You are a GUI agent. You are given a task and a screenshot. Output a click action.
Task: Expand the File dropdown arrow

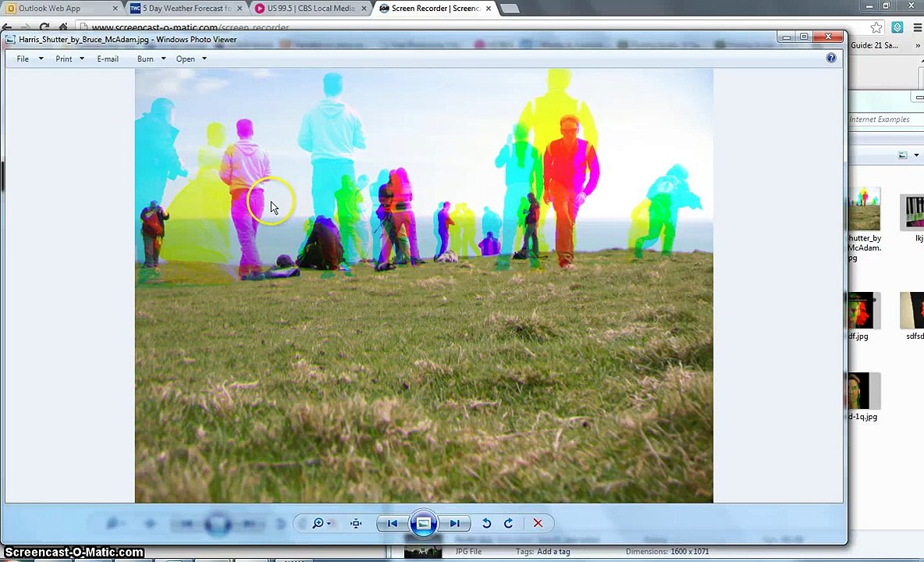click(41, 59)
